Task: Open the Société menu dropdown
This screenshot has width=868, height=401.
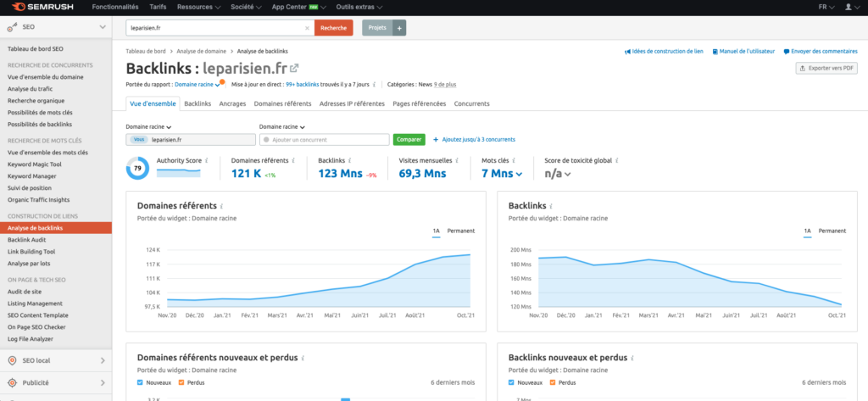Action: click(247, 7)
